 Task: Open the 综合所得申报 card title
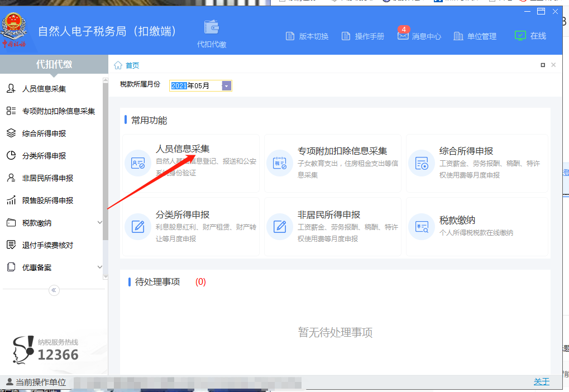click(x=466, y=151)
